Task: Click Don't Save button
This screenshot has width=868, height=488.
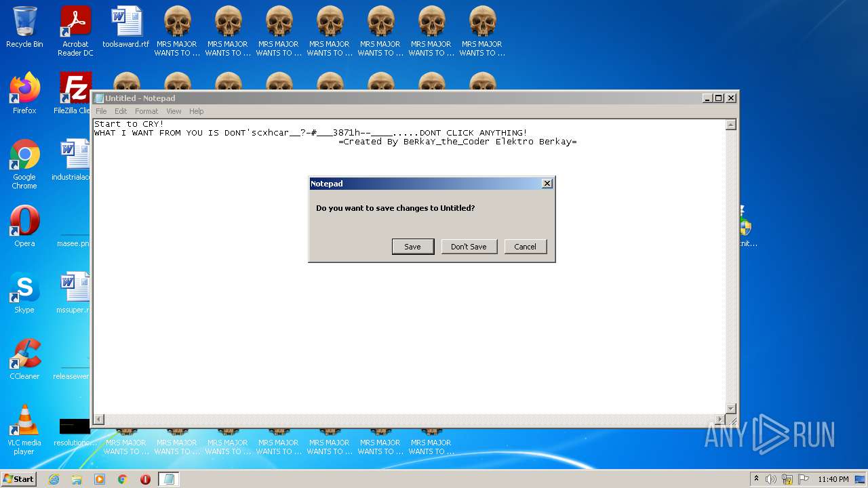Action: click(x=469, y=247)
